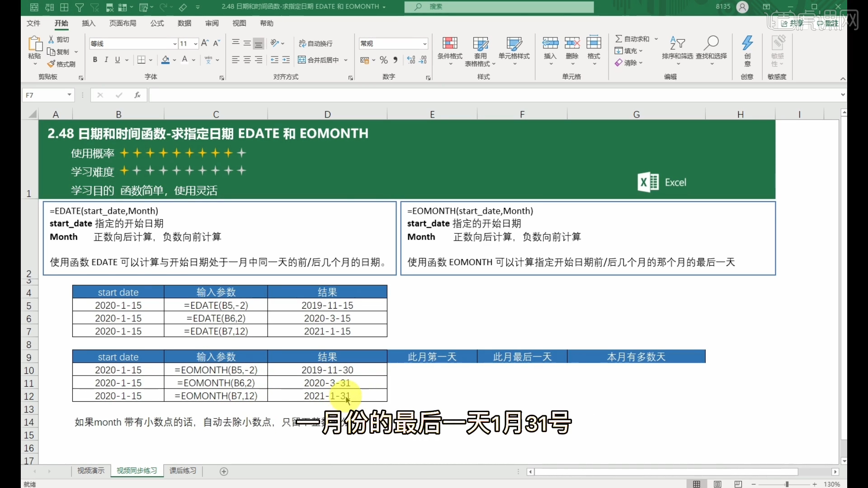The height and width of the screenshot is (488, 868).
Task: Click the Name Box showing F7
Action: (44, 95)
